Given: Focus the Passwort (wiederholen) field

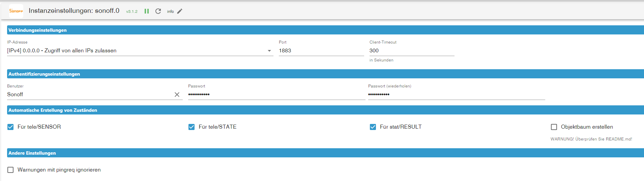Looking at the screenshot, I should point(457,95).
